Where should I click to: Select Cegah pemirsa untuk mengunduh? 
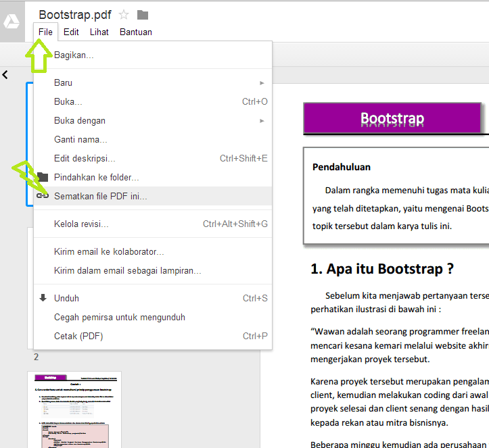pos(153,317)
